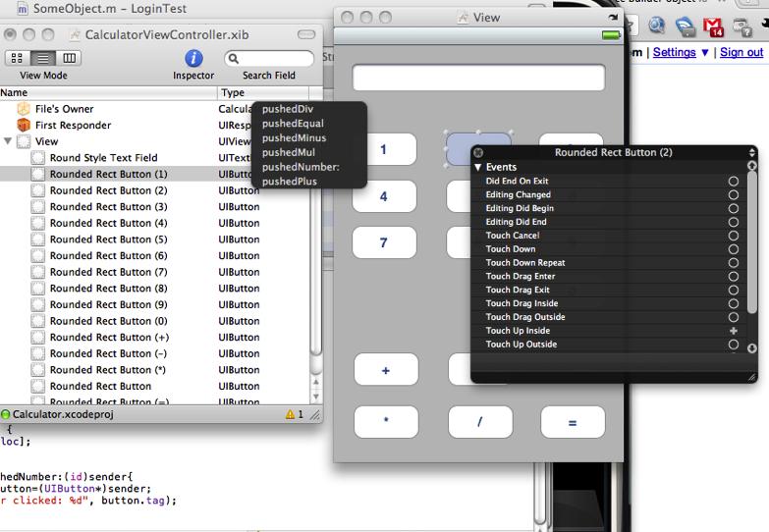769x532 pixels.
Task: Click the = button in View window
Action: [x=573, y=422]
